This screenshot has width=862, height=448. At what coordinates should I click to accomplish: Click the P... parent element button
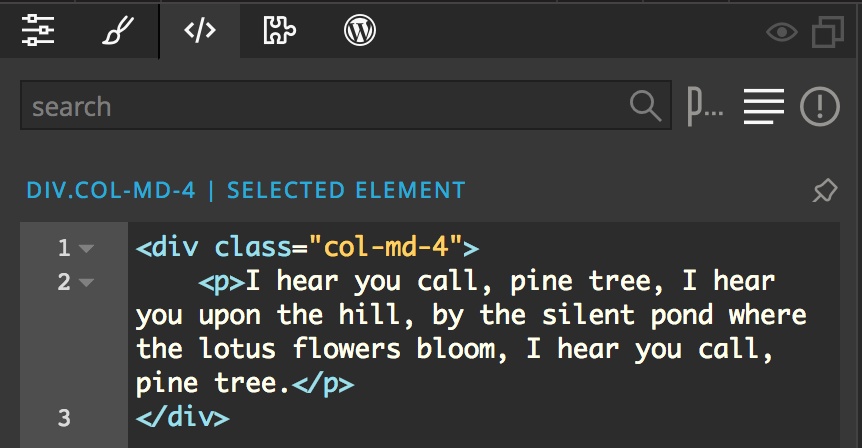tap(705, 107)
